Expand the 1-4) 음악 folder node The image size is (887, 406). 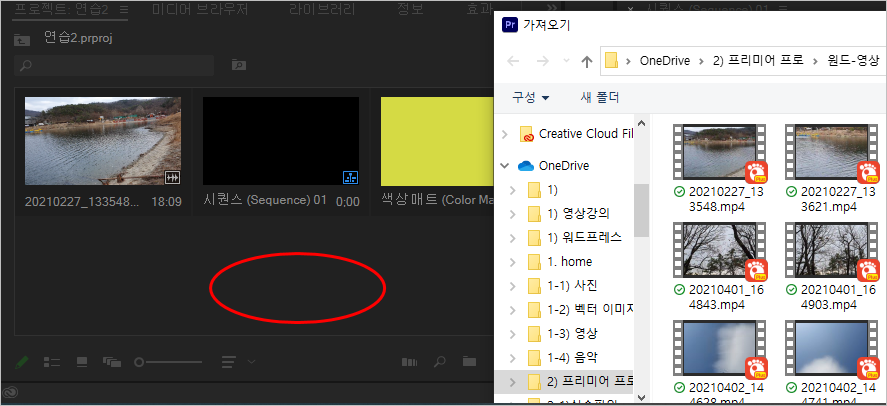(512, 357)
